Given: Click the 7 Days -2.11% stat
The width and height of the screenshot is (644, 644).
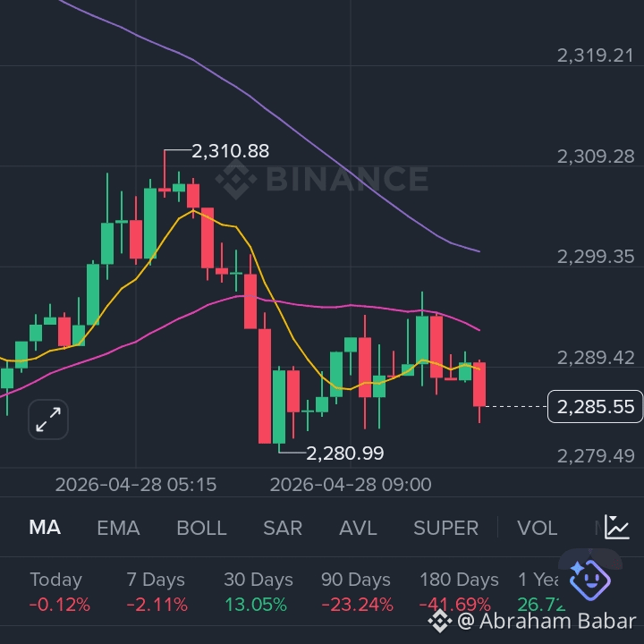Looking at the screenshot, I should pos(157,592).
